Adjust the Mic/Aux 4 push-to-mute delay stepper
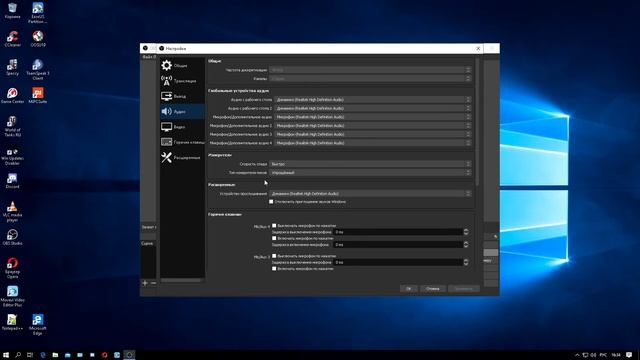The width and height of the screenshot is (640, 360). 466,232
